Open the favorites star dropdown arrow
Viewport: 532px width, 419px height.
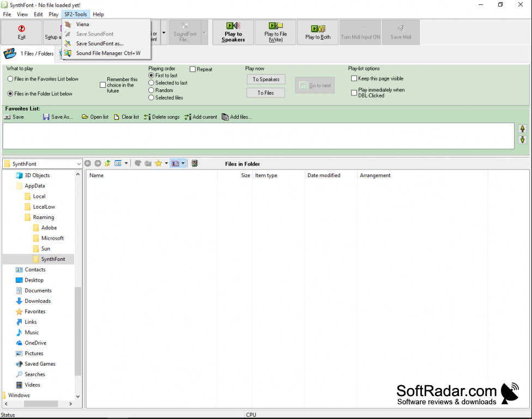[166, 163]
